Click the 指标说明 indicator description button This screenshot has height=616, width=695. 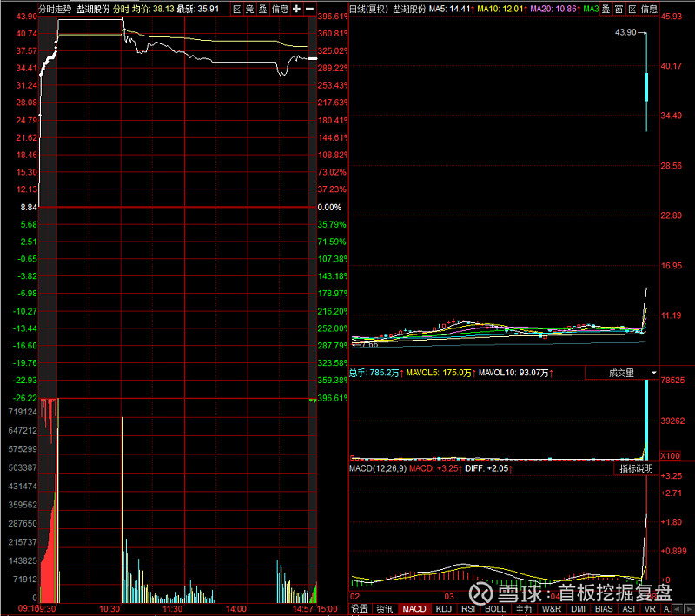(636, 469)
